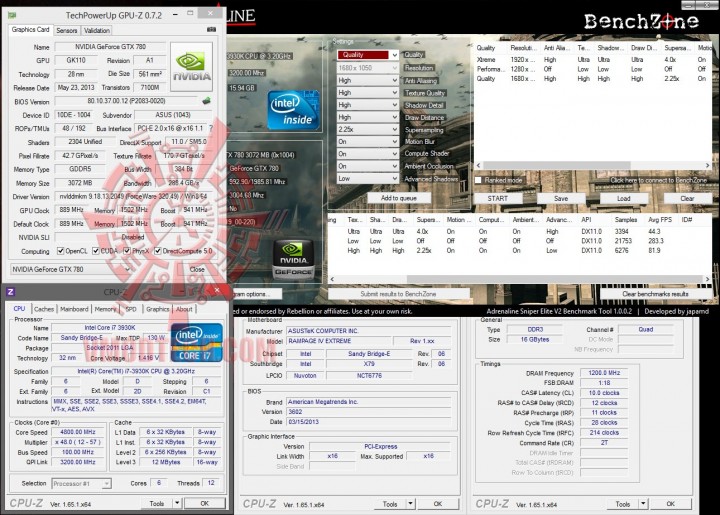
Task: Click the queue list horizontal scrollbar thumb
Action: (557, 165)
